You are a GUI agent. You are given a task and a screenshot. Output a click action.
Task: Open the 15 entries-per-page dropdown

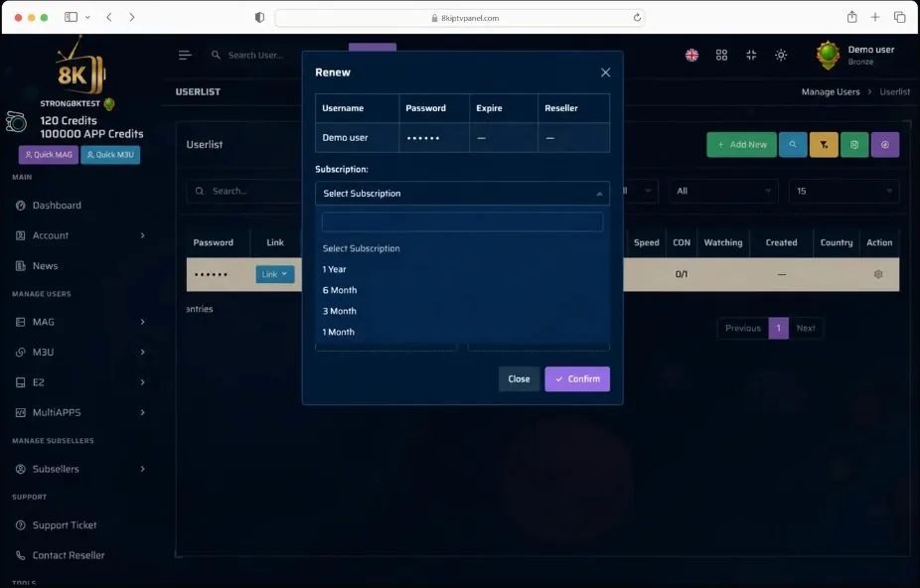843,191
